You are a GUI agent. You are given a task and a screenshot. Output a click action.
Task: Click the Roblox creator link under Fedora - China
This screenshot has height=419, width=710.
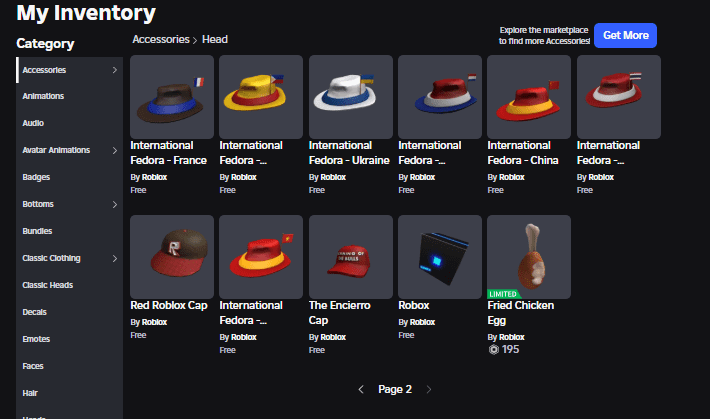(x=512, y=177)
